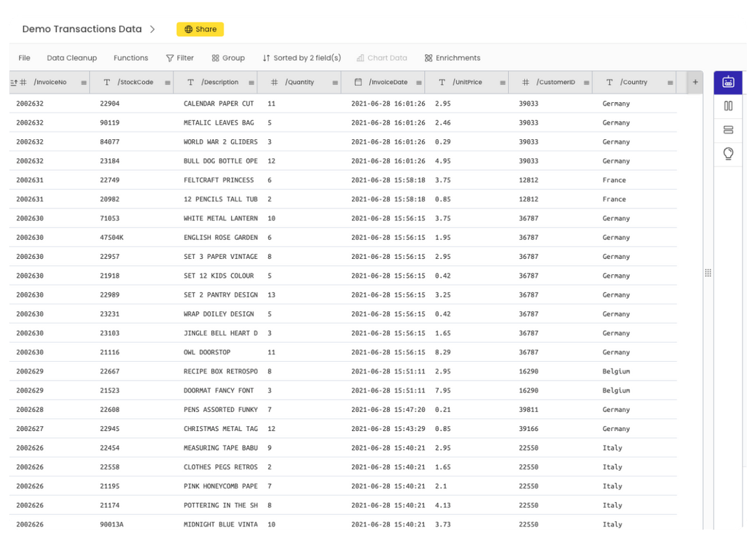Open the Functions menu
The image size is (756, 545).
pos(131,57)
